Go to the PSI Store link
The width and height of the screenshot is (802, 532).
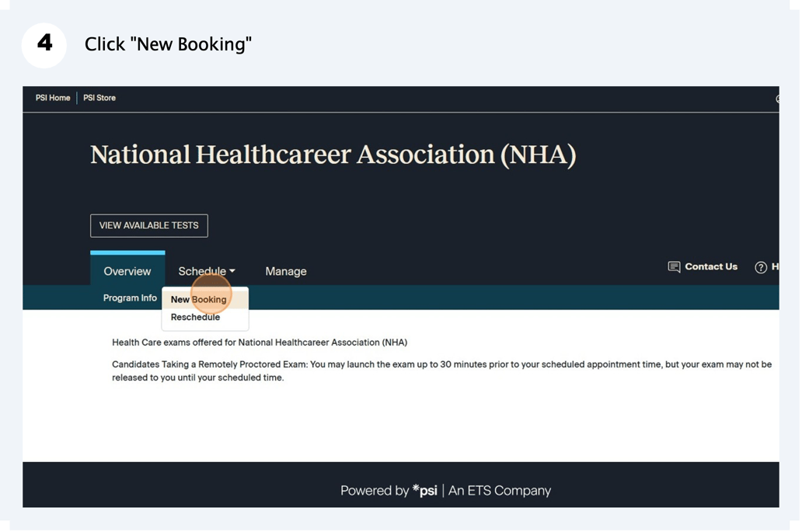pos(99,98)
